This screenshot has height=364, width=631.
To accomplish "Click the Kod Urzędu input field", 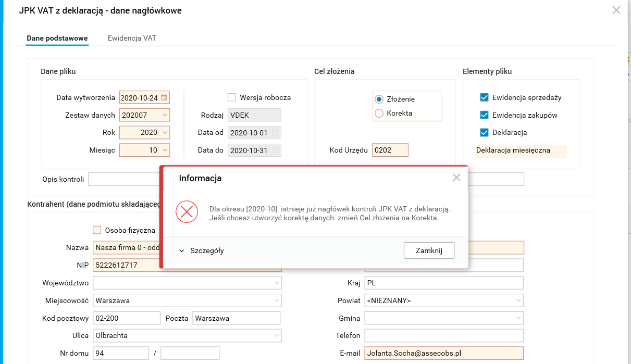I will click(390, 150).
